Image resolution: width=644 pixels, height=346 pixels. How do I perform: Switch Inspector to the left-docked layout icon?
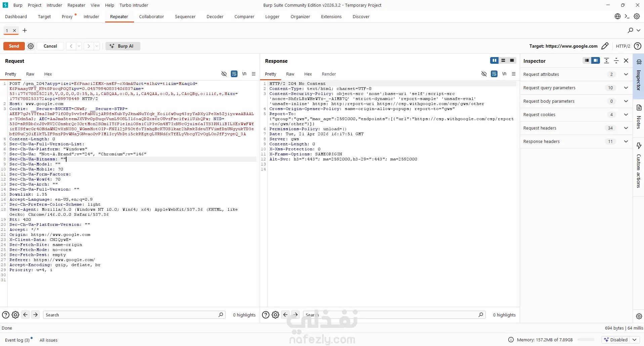[587, 60]
